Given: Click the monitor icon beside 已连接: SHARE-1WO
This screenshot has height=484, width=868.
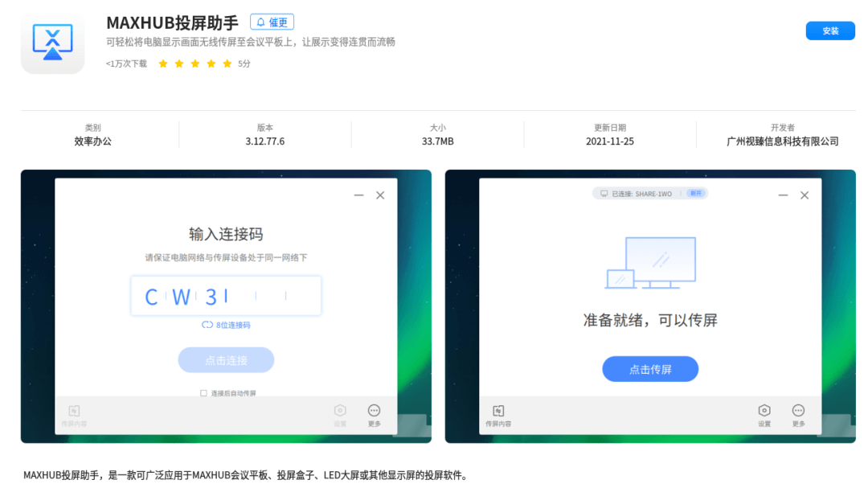Looking at the screenshot, I should (604, 194).
